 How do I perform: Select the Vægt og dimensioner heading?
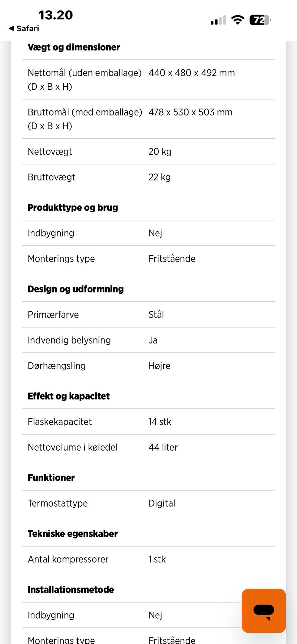click(74, 47)
